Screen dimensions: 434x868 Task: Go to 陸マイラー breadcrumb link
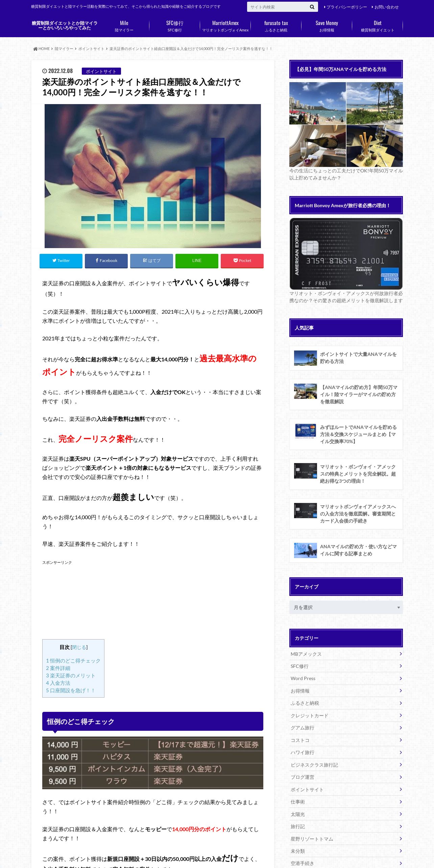coord(64,49)
